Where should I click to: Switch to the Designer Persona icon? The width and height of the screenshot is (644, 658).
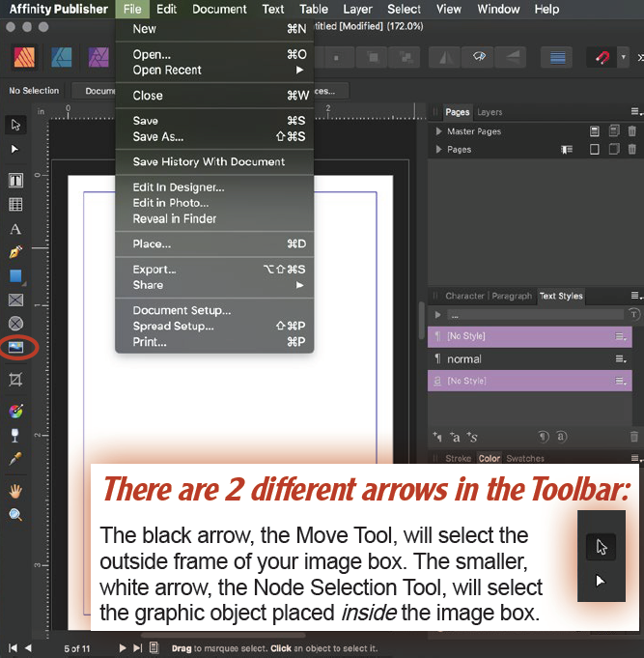(61, 58)
